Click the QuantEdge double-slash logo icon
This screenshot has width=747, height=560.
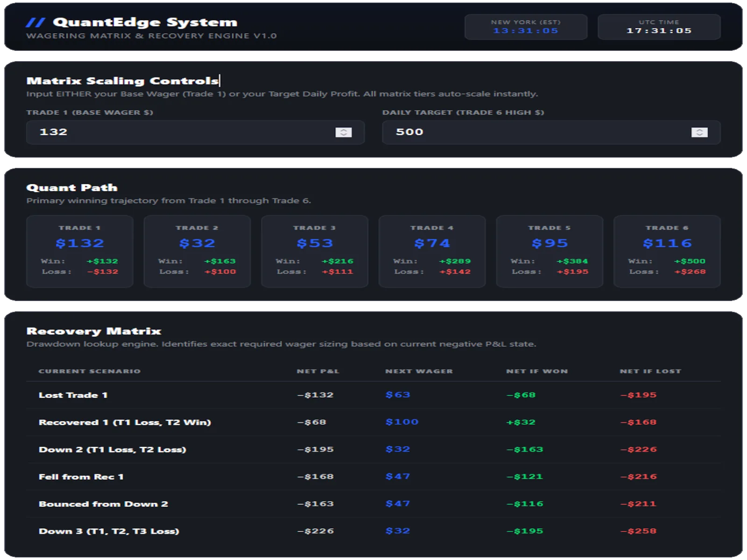pyautogui.click(x=35, y=22)
